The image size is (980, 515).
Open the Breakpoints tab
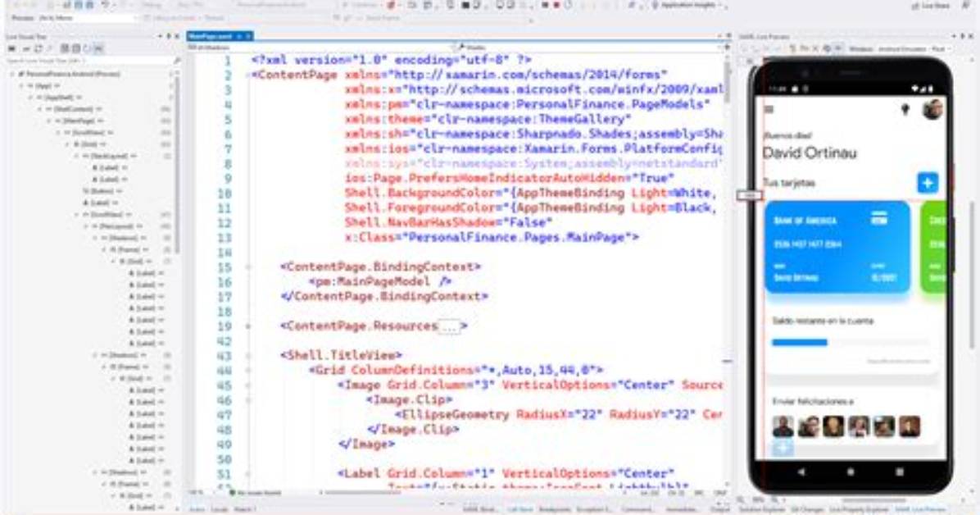(555, 509)
